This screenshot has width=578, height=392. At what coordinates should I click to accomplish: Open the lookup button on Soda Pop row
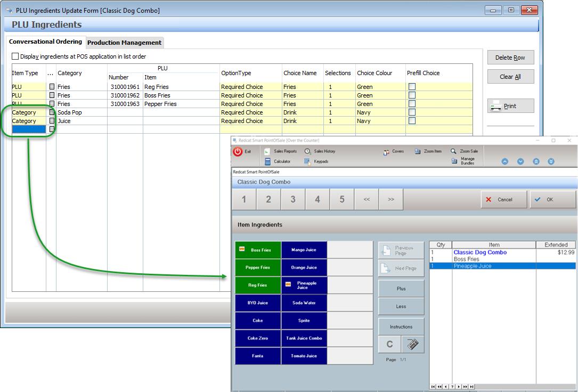click(x=52, y=112)
